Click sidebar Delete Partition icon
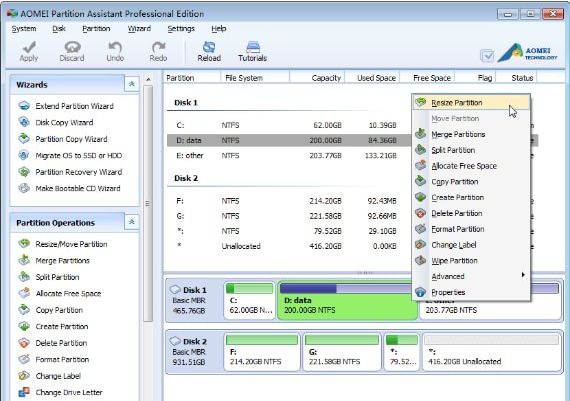Screen dimensions: 570x401 tap(24, 343)
